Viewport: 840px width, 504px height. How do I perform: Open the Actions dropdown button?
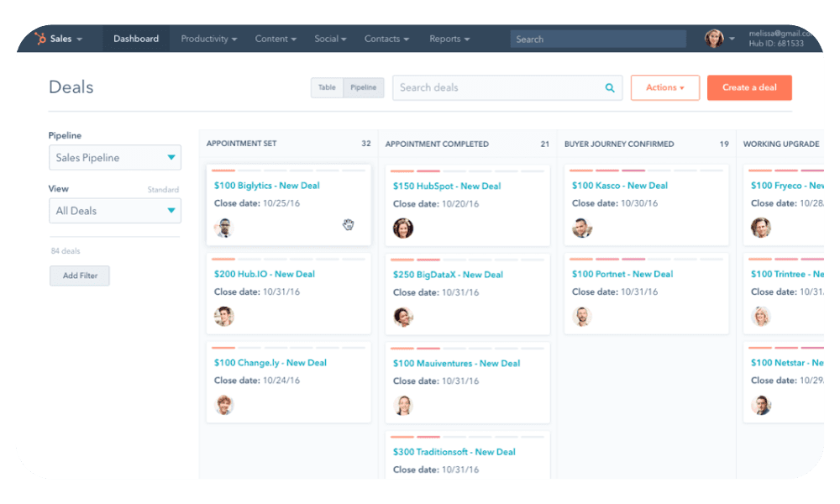pyautogui.click(x=664, y=87)
